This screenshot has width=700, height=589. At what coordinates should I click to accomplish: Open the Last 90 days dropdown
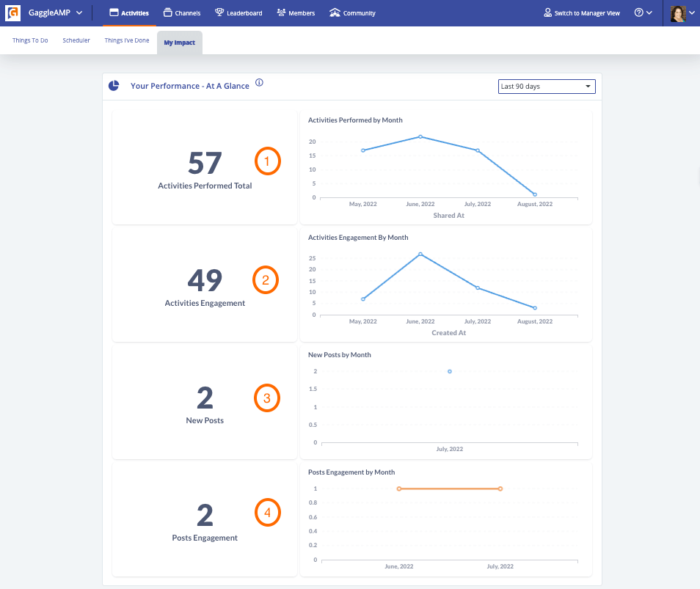coord(547,87)
